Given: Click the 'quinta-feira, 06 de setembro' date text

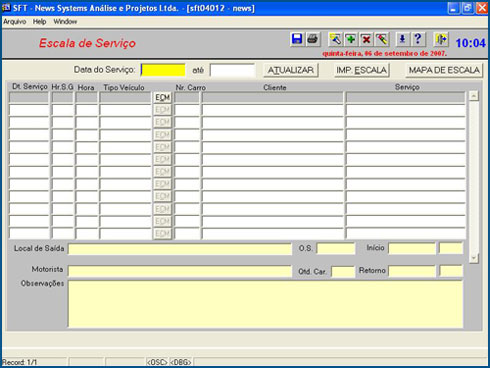Looking at the screenshot, I should click(x=384, y=53).
